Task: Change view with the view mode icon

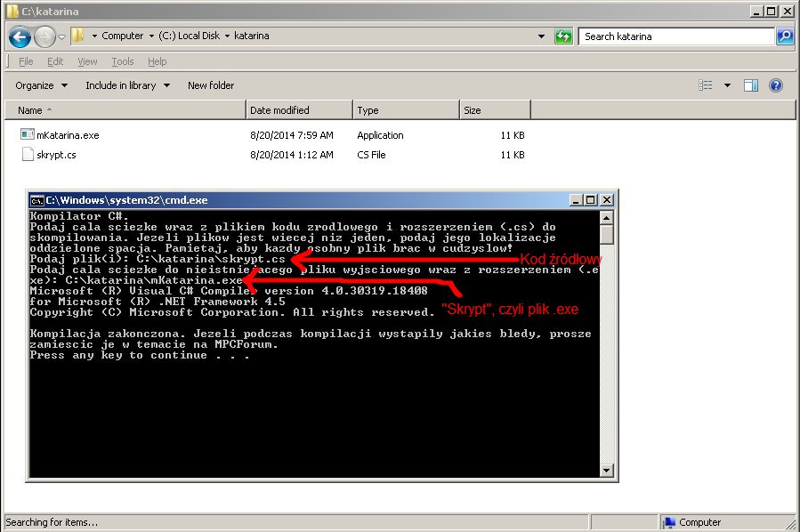Action: point(705,85)
